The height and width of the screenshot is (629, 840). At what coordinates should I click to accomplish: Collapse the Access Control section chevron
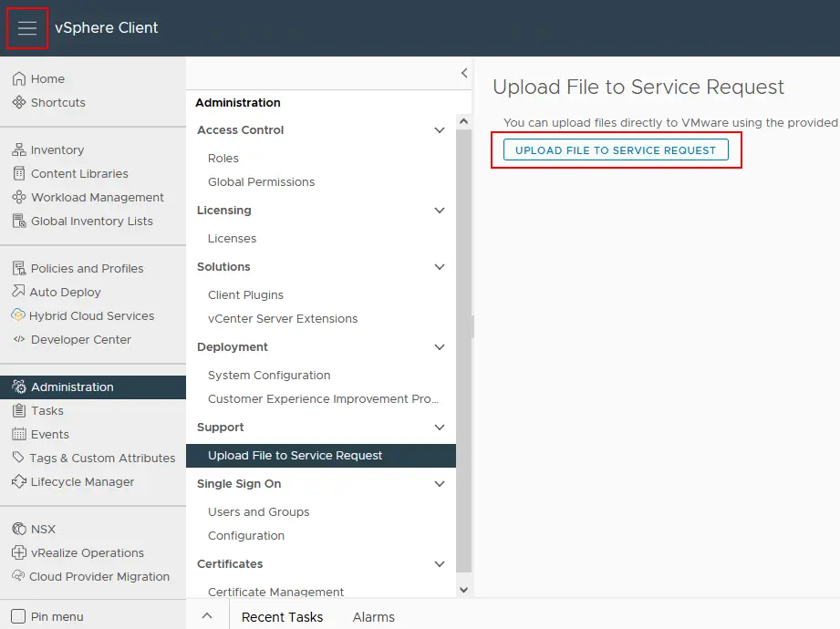pos(440,130)
